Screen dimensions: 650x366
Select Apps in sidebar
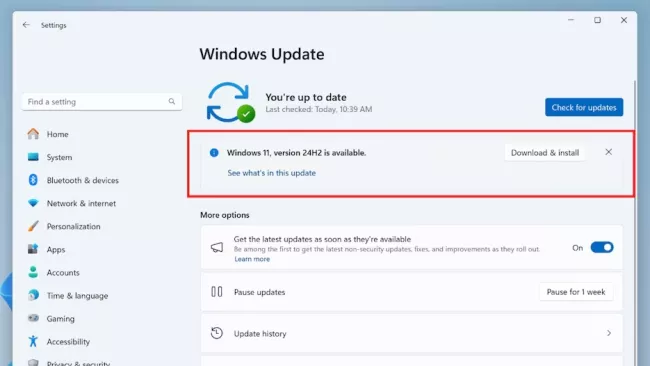[56, 250]
